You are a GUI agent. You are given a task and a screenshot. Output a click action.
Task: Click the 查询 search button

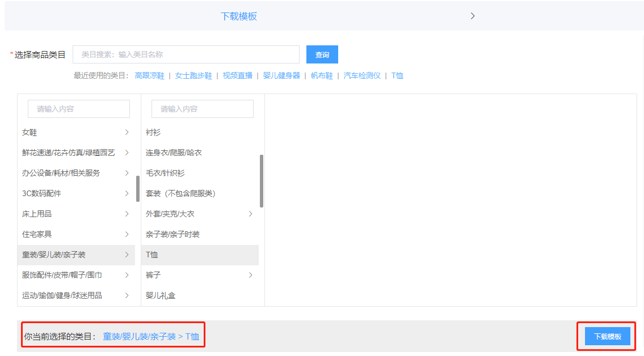[322, 54]
